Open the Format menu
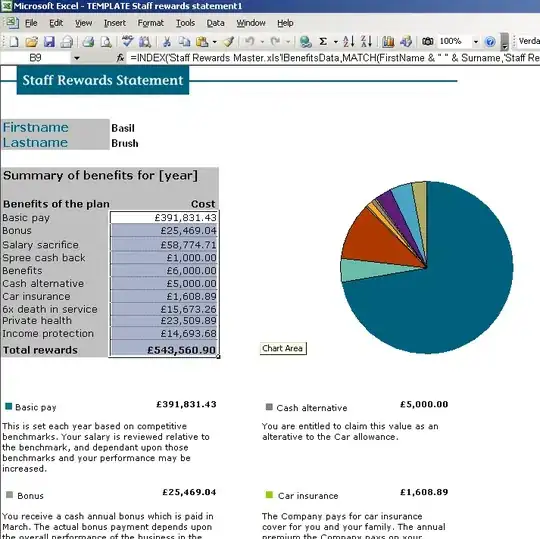This screenshot has height=539, width=540. pos(150,23)
